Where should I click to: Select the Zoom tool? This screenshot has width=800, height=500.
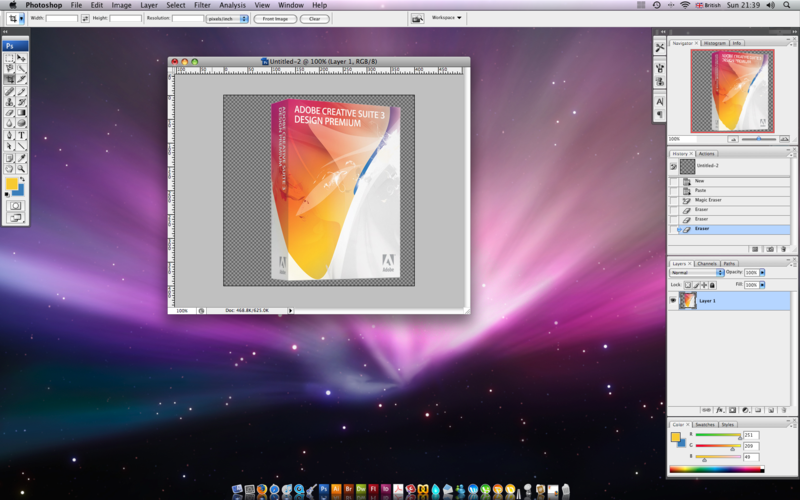coord(21,169)
